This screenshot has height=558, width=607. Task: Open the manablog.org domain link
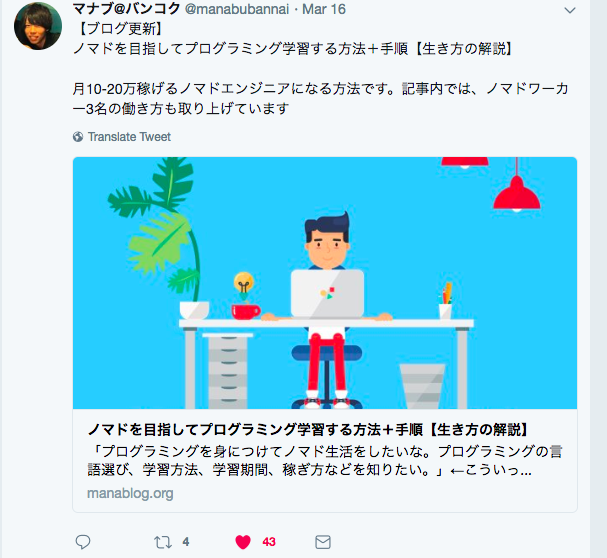tap(130, 493)
